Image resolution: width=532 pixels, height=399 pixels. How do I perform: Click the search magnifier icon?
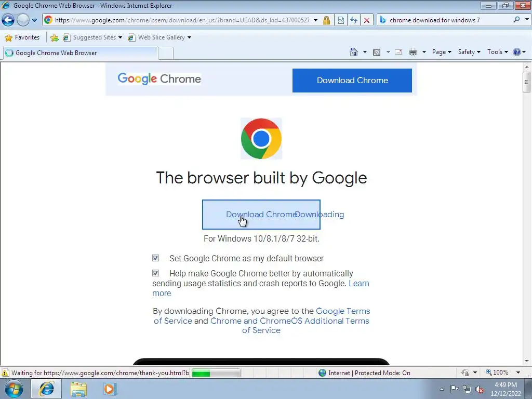pyautogui.click(x=516, y=20)
